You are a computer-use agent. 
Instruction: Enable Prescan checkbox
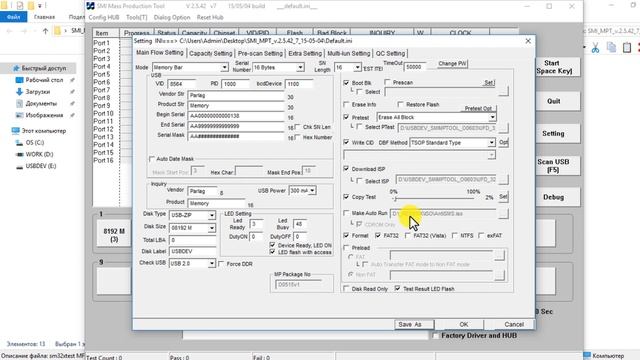click(x=387, y=82)
